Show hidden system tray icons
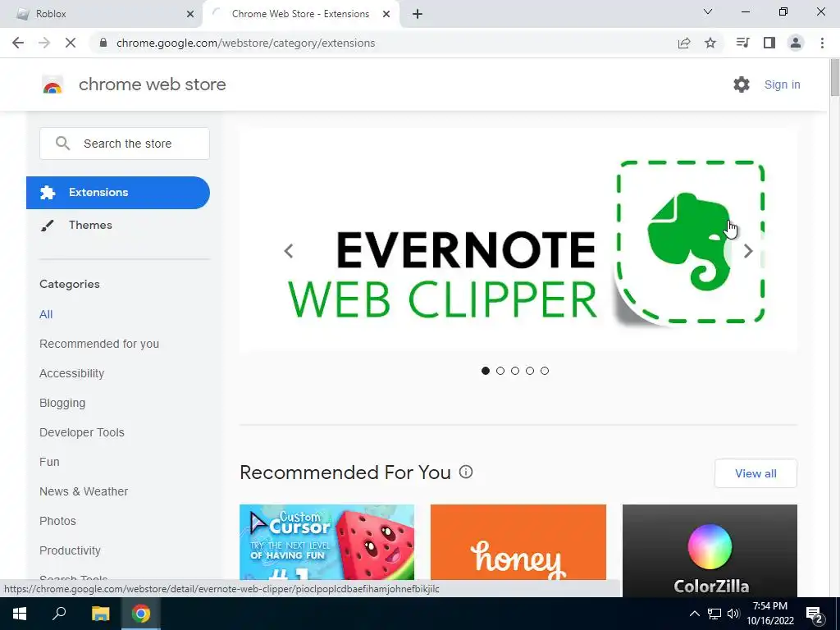This screenshot has height=630, width=840. 694,614
